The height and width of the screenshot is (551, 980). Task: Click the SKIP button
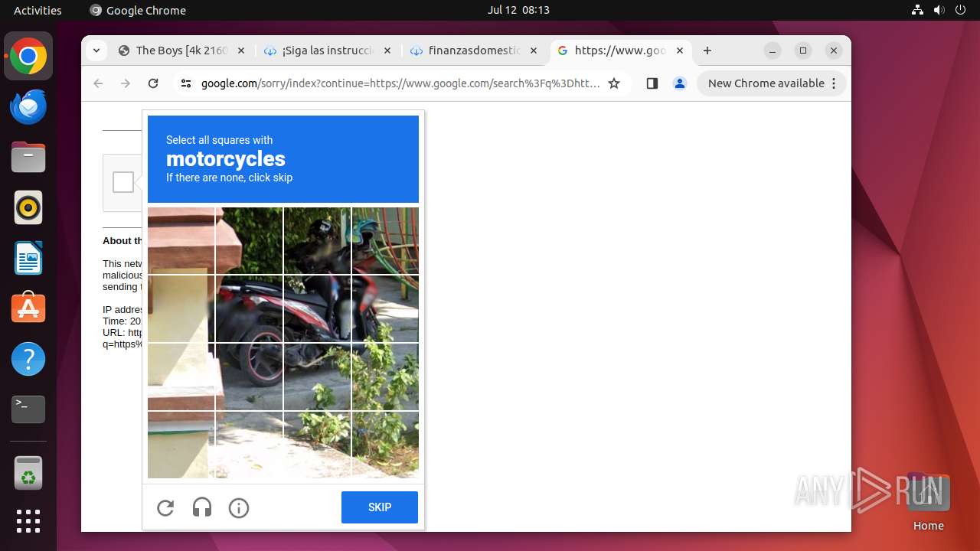[x=380, y=507]
